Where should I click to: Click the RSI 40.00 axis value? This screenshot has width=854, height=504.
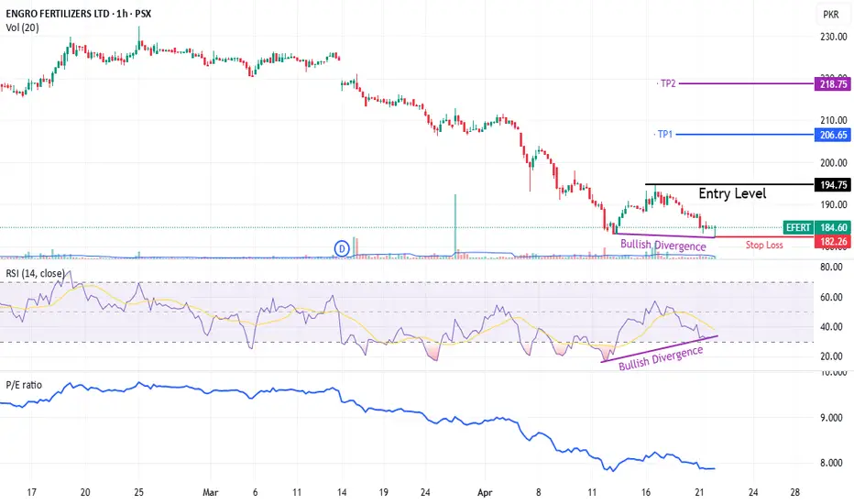(x=832, y=326)
